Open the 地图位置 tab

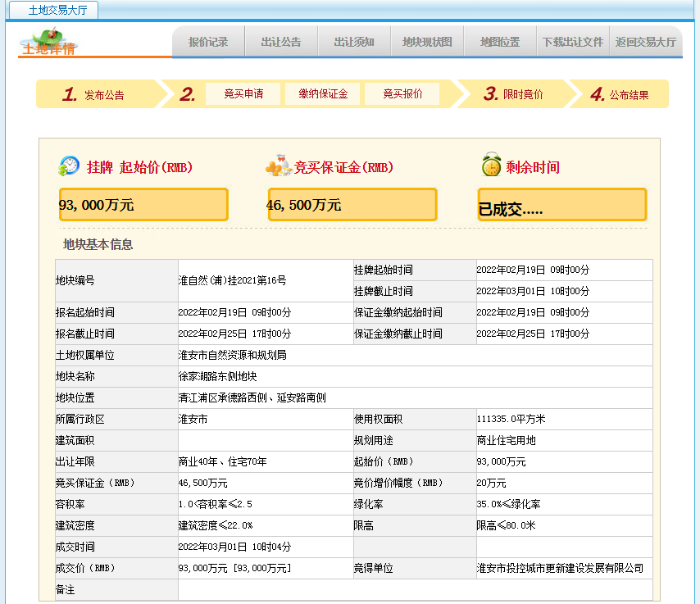click(500, 42)
